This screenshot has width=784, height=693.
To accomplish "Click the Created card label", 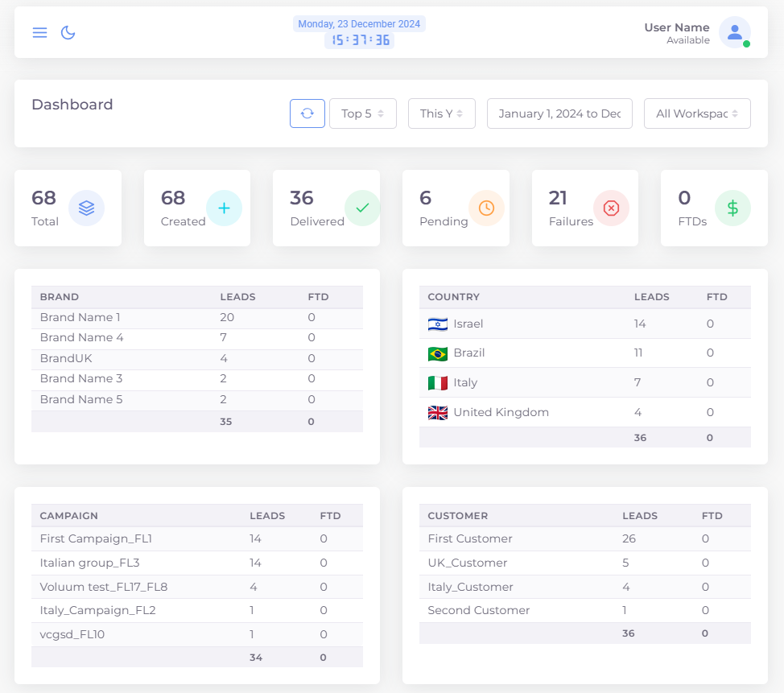I will pos(183,221).
